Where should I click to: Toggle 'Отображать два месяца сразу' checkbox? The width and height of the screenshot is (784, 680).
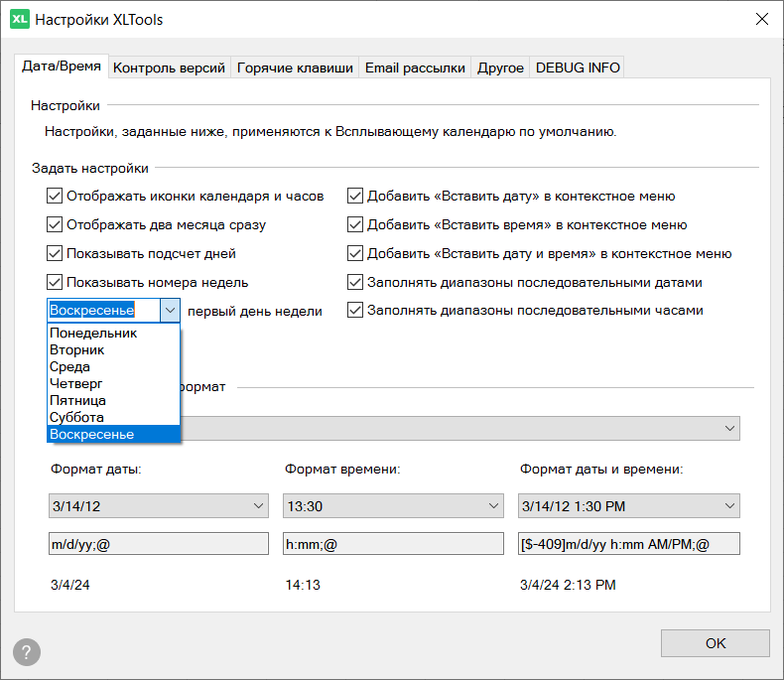point(55,224)
